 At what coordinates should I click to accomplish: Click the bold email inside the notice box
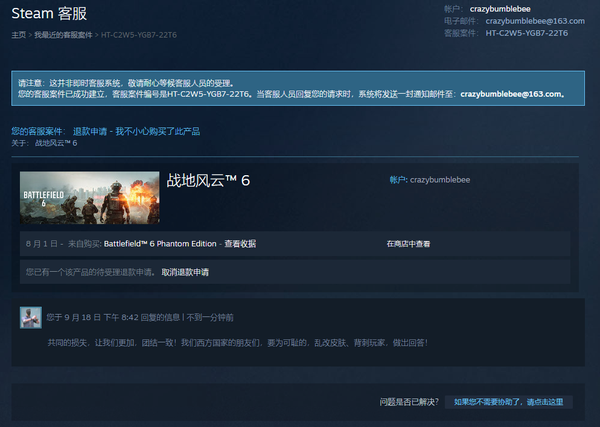[512, 94]
